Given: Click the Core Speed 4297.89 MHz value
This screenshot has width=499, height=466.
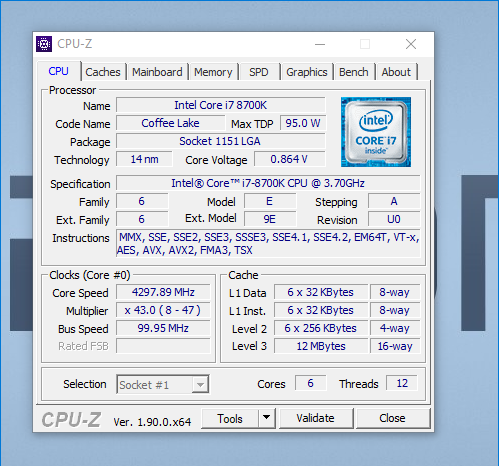Looking at the screenshot, I should pos(163,292).
